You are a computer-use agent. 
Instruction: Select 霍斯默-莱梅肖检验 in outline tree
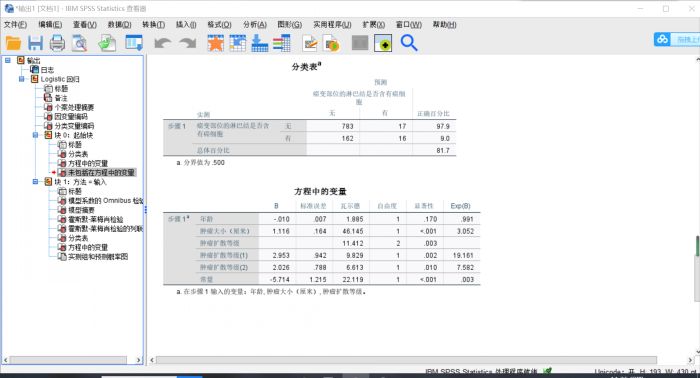pos(96,219)
